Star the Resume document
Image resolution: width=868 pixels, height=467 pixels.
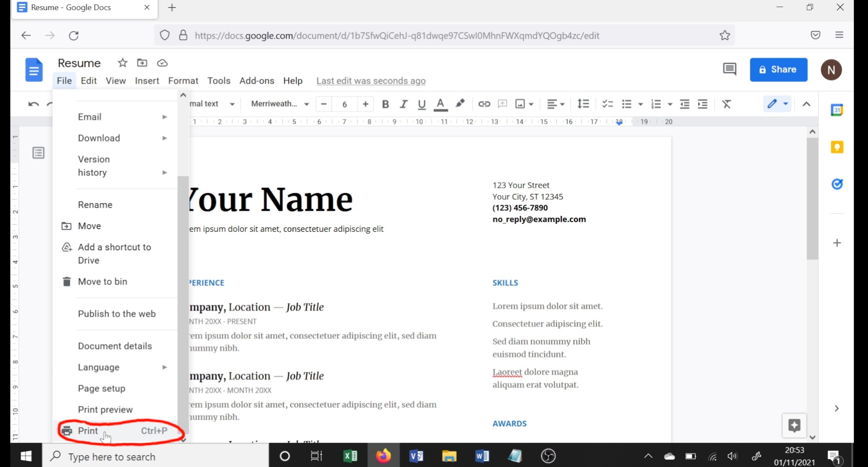[123, 63]
